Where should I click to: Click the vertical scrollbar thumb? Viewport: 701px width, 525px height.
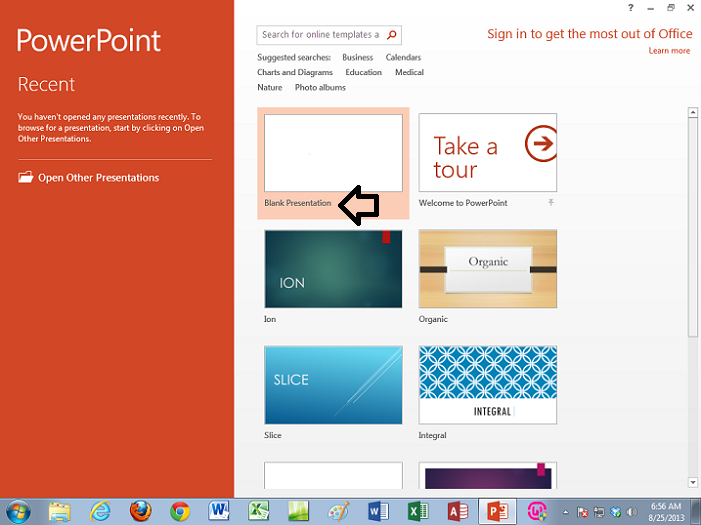click(x=693, y=227)
